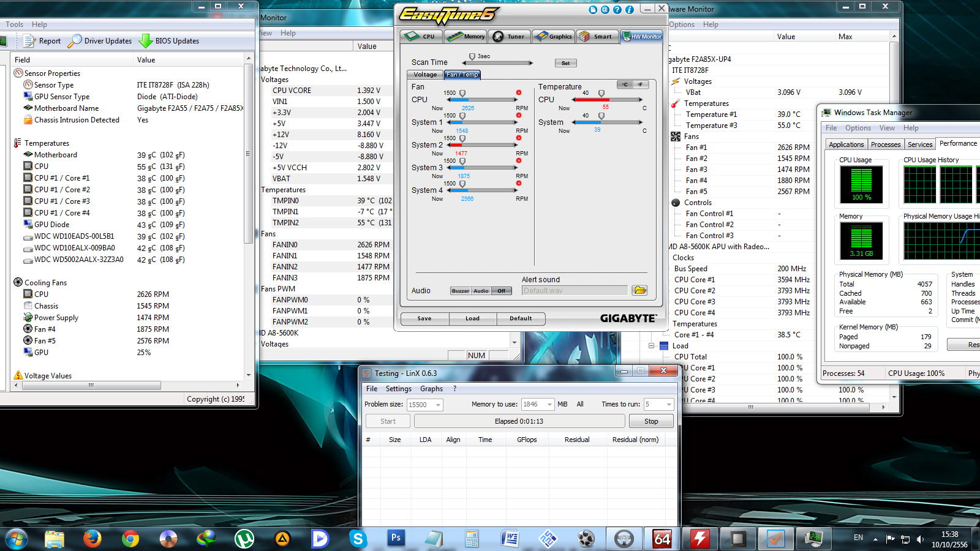Toggle the CPU fan alert red indicator
Viewport: 980px width, 551px height.
coord(519,93)
